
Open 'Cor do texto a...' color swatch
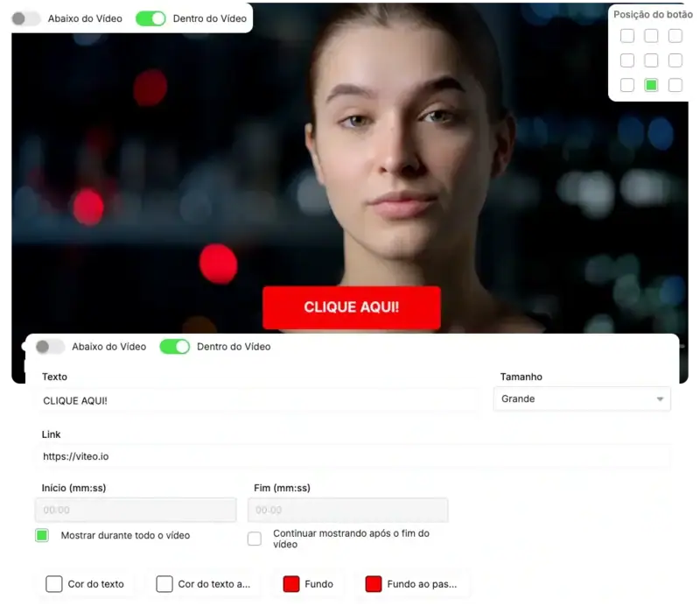click(x=164, y=584)
